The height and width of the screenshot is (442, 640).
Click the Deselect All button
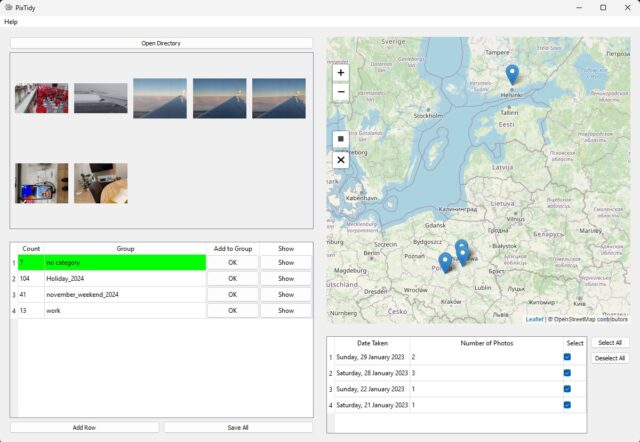click(610, 358)
